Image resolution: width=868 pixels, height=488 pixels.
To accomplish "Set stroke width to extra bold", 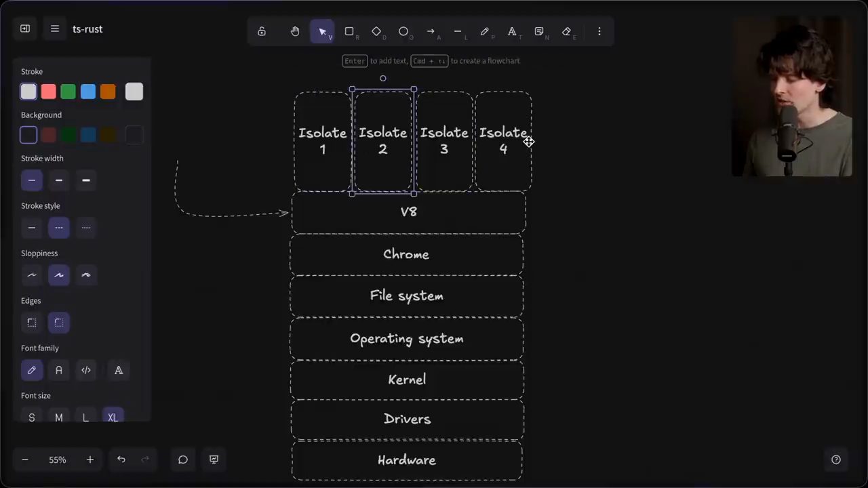I will pos(86,180).
